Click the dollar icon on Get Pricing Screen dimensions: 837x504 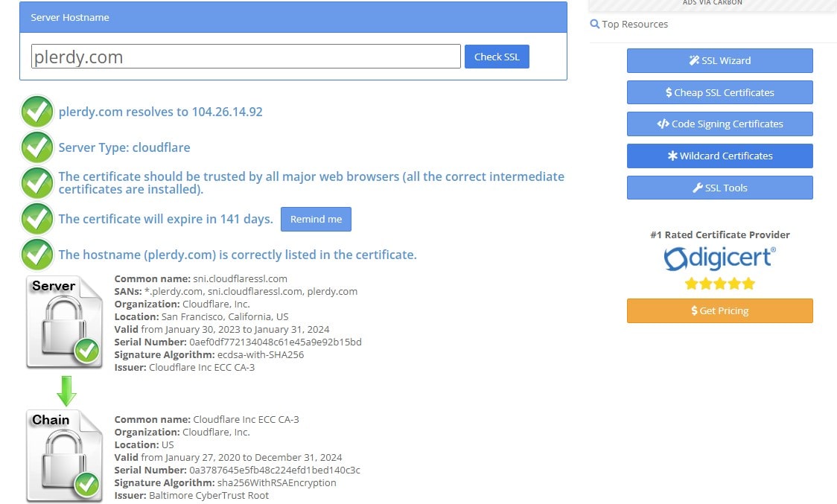point(695,310)
